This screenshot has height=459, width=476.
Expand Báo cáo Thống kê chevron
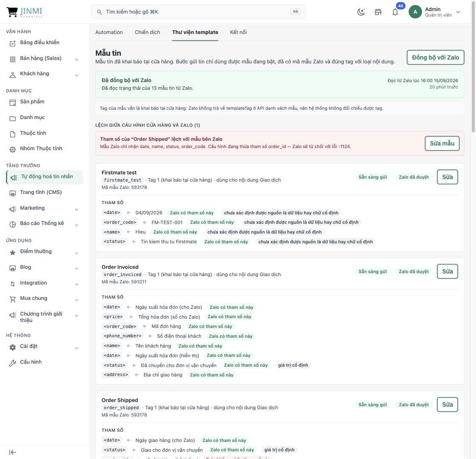pyautogui.click(x=76, y=225)
